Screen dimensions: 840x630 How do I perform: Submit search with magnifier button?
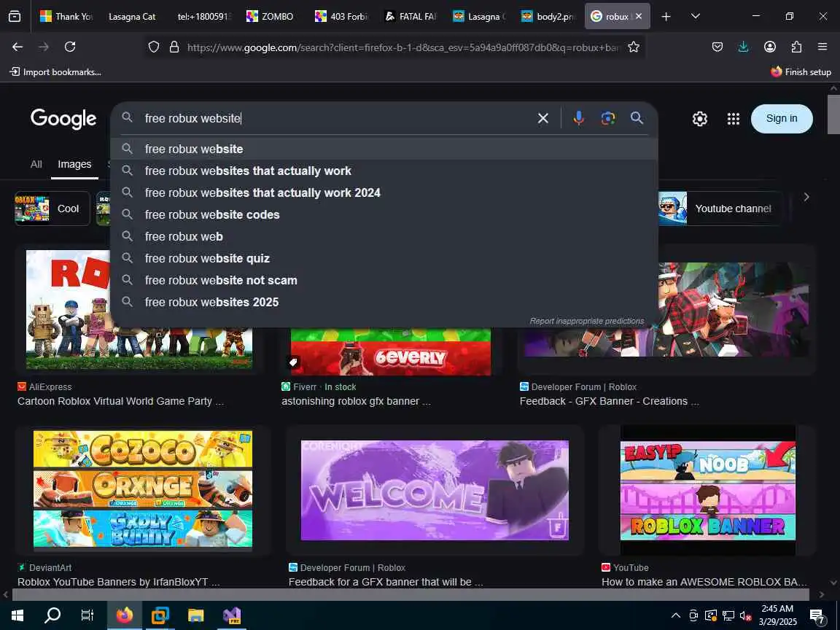(637, 118)
